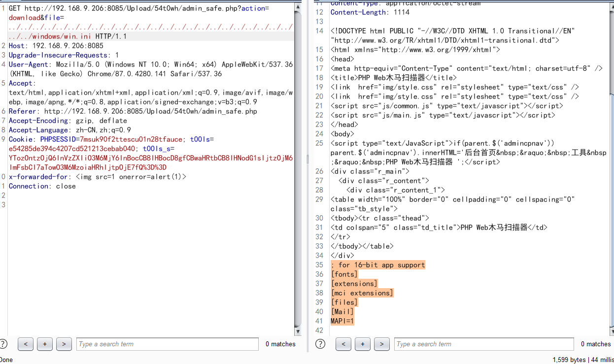Click request pane scrollbar up arrow
614x364 pixels.
(298, 6)
